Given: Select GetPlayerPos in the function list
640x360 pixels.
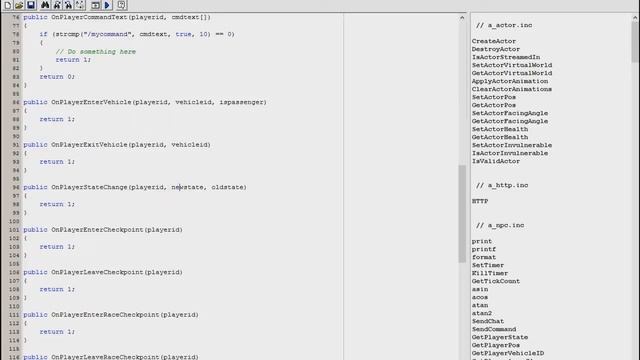Looking at the screenshot, I should click(496, 345).
